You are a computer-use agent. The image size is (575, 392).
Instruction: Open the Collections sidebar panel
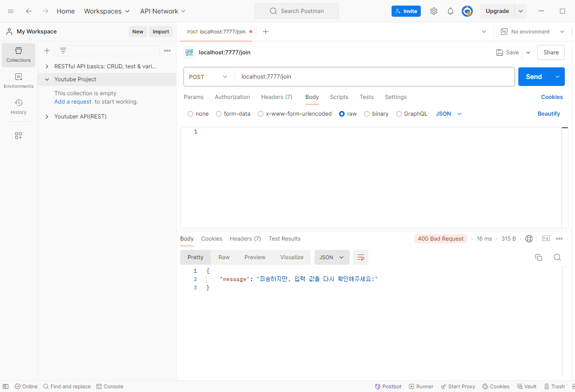coord(19,55)
